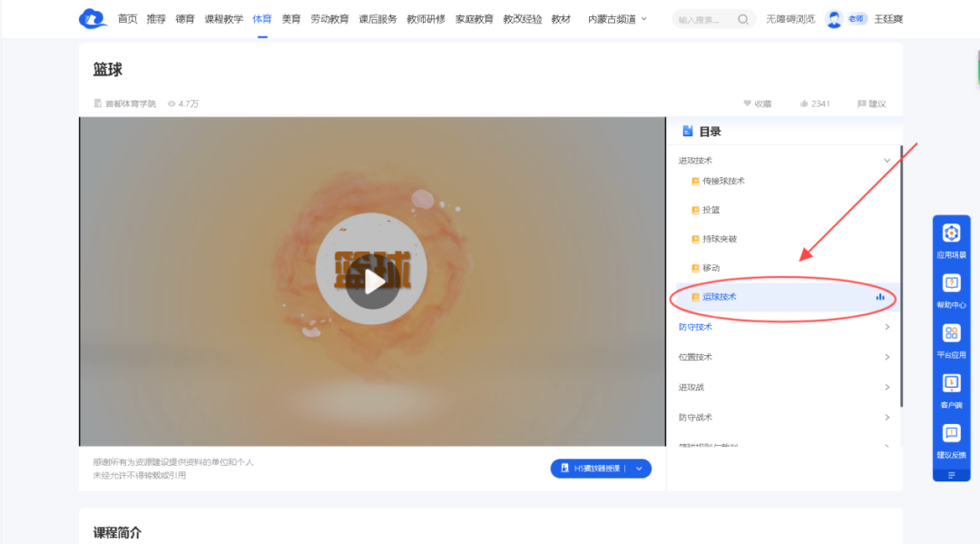Screen dimensions: 980x544
Task: Select the 运球技术 lesson
Action: pyautogui.click(x=787, y=297)
